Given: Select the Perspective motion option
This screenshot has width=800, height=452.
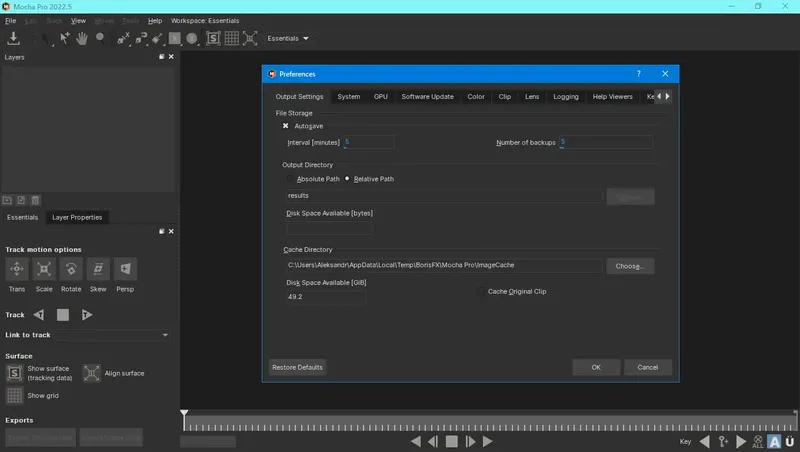Looking at the screenshot, I should click(x=125, y=269).
